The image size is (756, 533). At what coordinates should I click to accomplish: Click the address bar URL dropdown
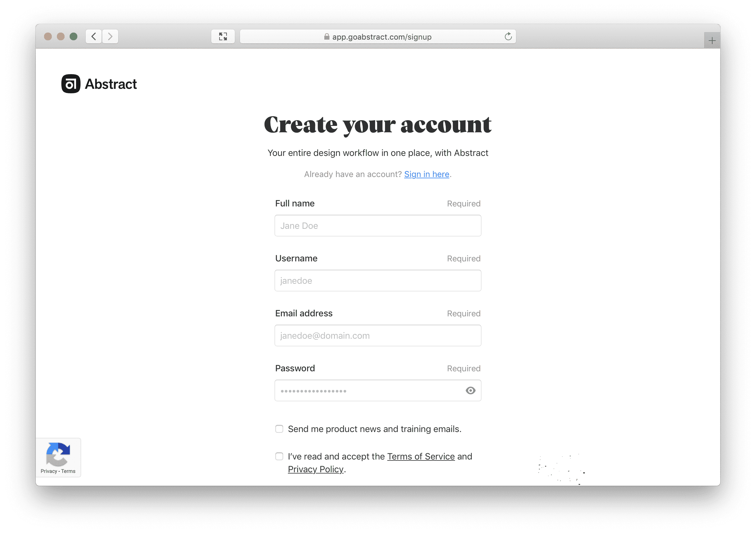point(378,36)
